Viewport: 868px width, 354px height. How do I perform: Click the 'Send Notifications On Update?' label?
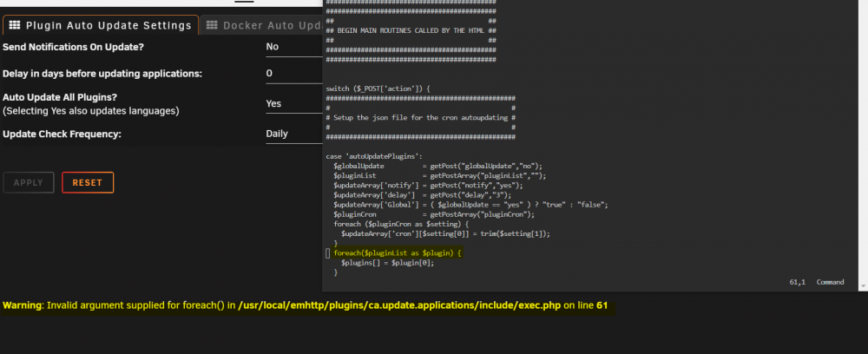(73, 47)
